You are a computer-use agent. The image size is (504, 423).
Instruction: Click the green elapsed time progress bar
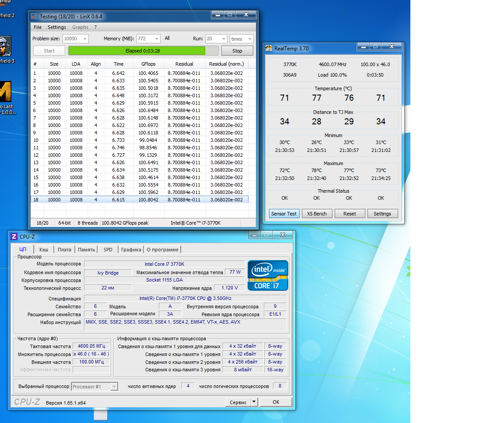coord(136,51)
